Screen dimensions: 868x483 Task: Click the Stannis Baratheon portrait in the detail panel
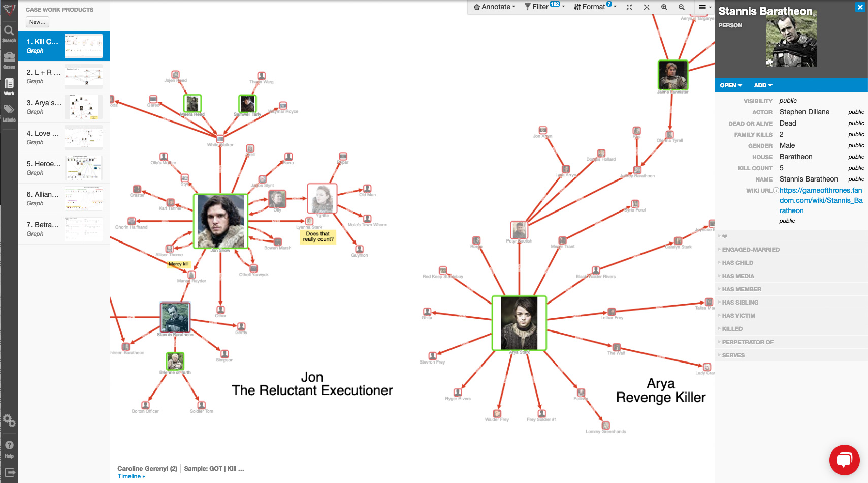[792, 40]
